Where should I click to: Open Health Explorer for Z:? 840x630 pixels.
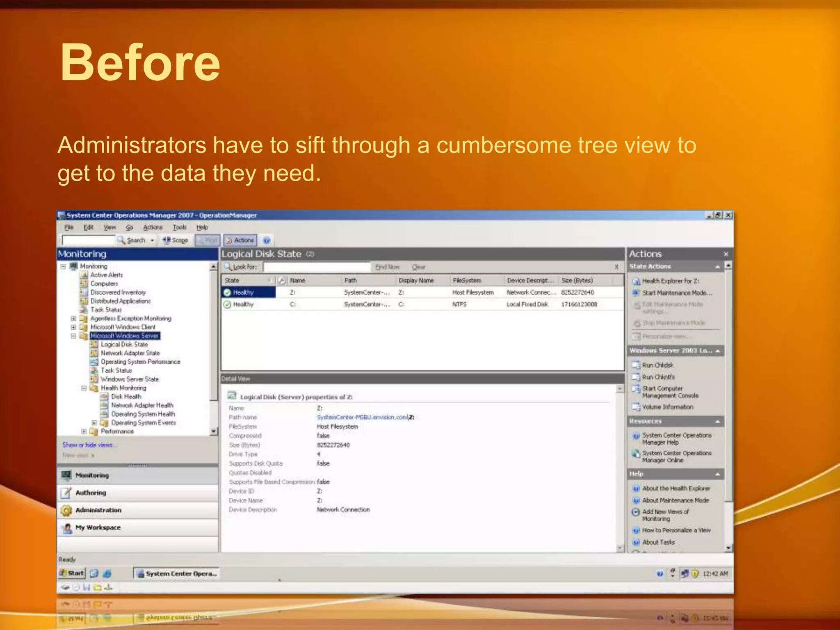(670, 281)
